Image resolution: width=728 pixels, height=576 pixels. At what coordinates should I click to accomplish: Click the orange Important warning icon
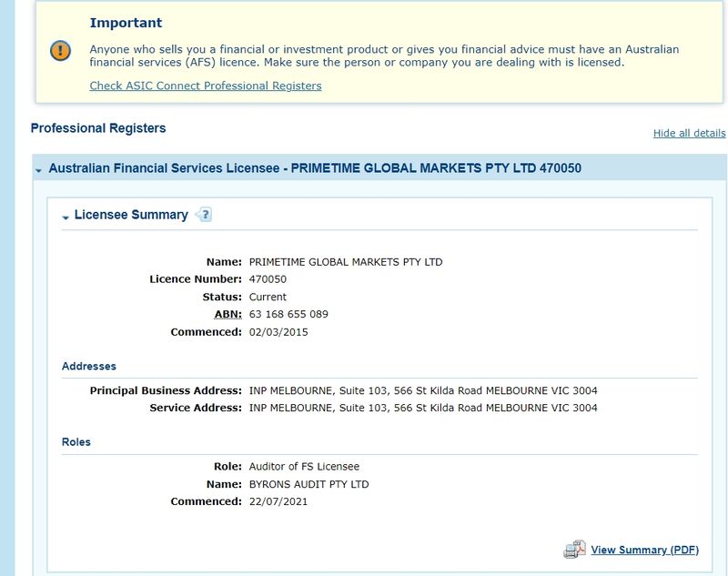[x=60, y=51]
